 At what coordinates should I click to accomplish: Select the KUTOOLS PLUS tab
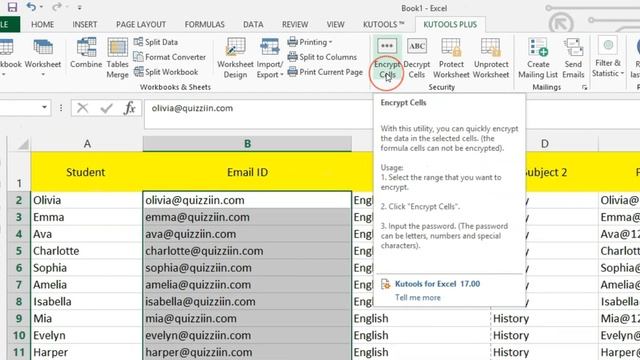click(x=450, y=24)
